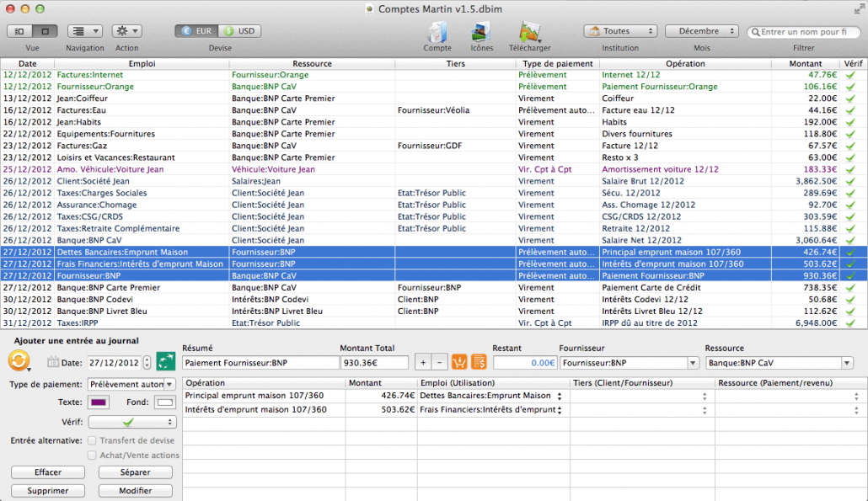Toggle verified checkmark for Resto x 3 row
The width and height of the screenshot is (868, 501).
click(851, 157)
